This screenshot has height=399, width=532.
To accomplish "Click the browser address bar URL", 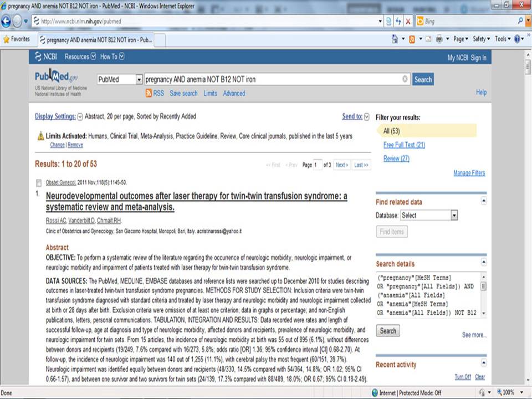I will 205,22.
